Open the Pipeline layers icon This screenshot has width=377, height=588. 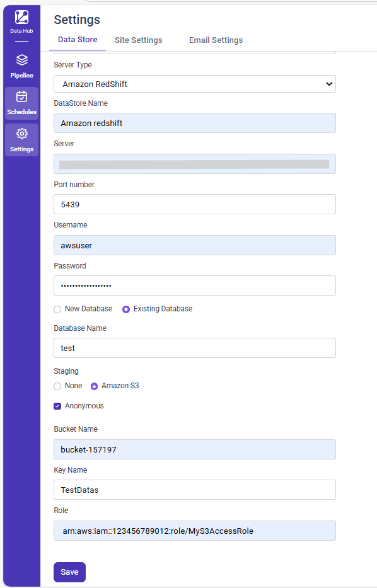(x=22, y=60)
